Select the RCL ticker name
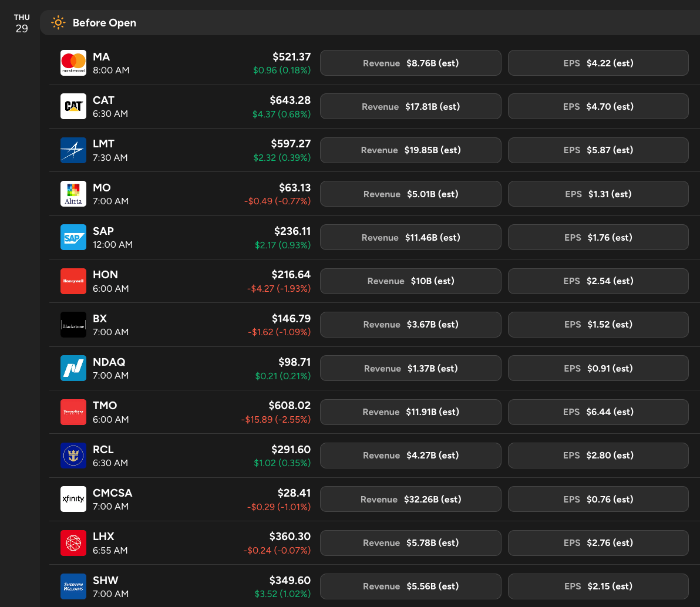This screenshot has height=607, width=700. click(x=103, y=449)
